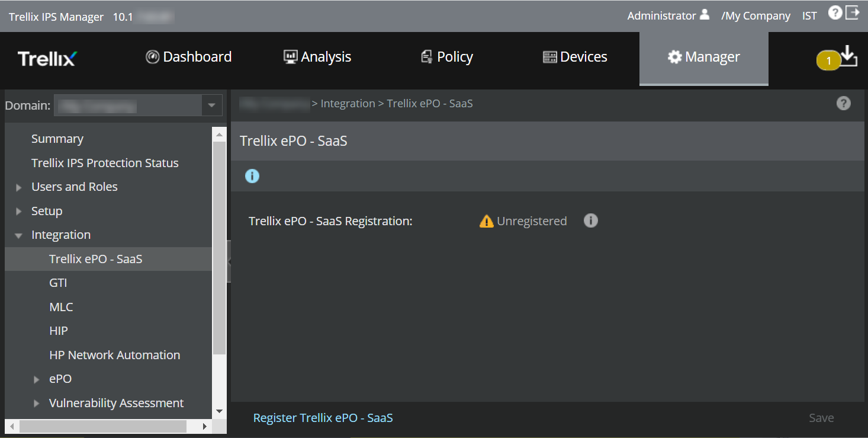Open the help question mark icon in top bar

pyautogui.click(x=835, y=12)
